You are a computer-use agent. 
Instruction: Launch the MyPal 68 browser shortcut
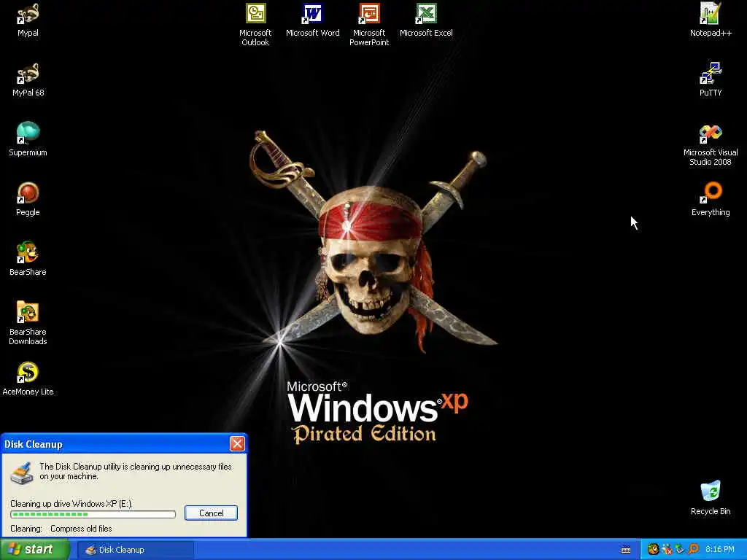pos(28,80)
